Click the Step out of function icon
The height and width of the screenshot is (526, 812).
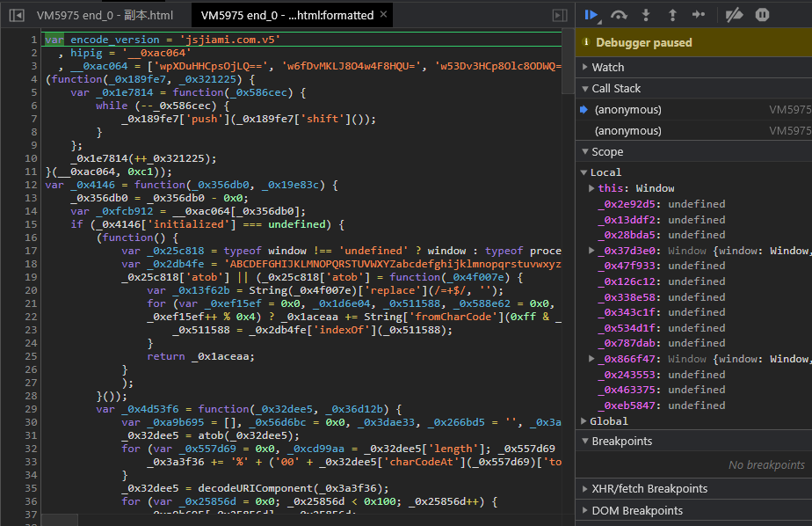point(672,14)
